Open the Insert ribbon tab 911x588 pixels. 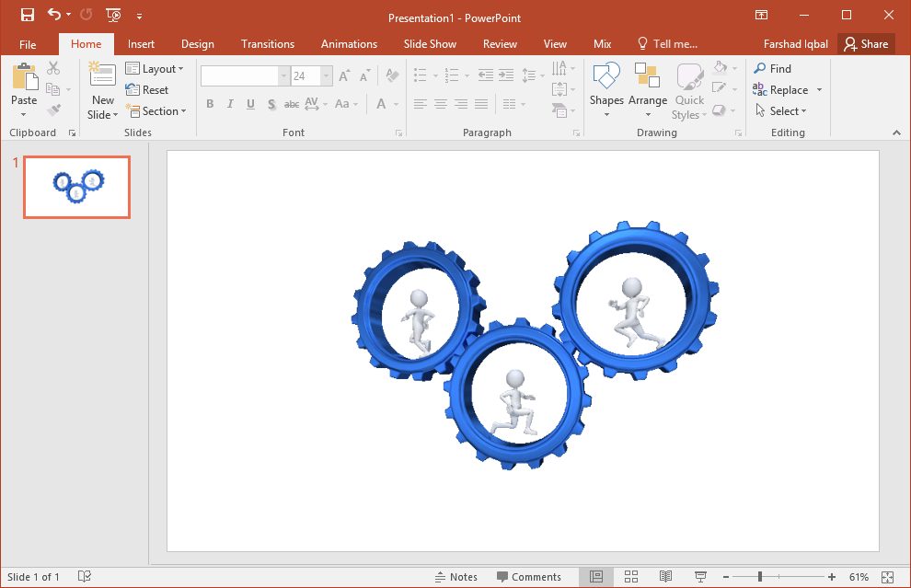141,44
